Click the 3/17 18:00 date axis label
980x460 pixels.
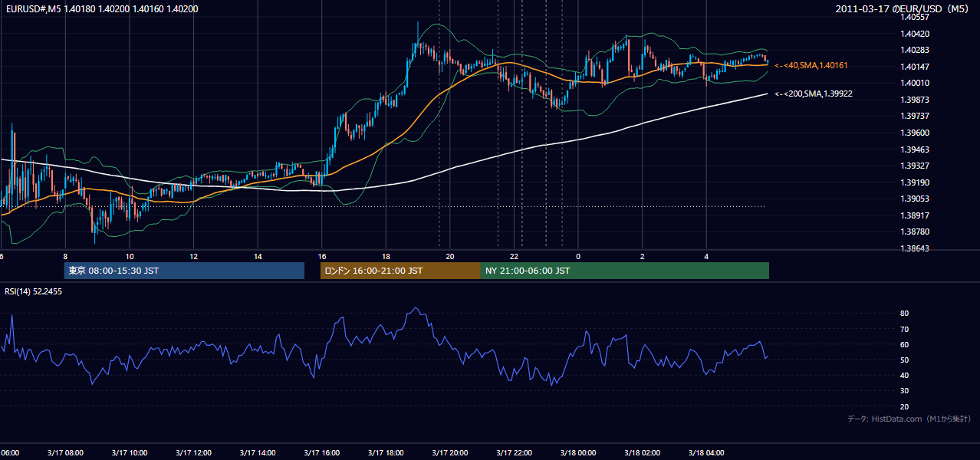(x=386, y=453)
